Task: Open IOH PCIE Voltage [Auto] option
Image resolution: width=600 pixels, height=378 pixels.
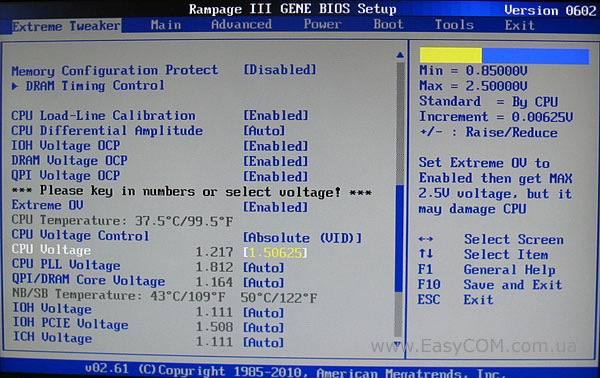Action: pyautogui.click(x=264, y=328)
